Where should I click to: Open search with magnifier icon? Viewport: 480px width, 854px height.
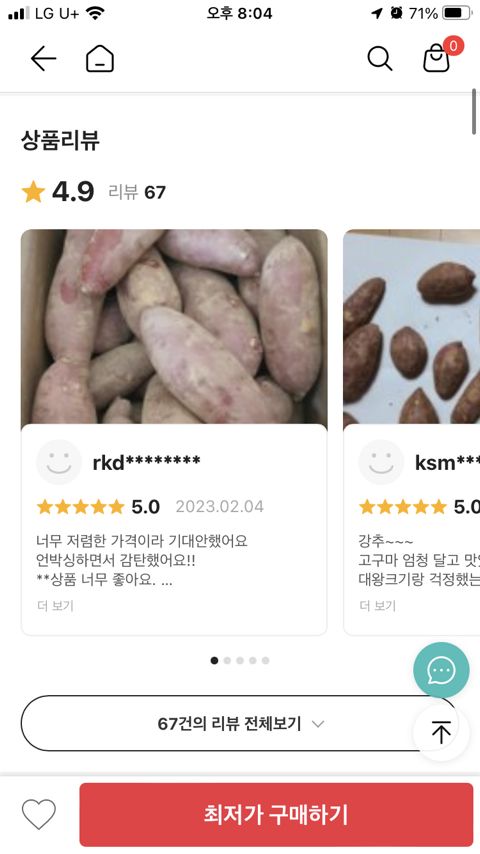(x=379, y=58)
